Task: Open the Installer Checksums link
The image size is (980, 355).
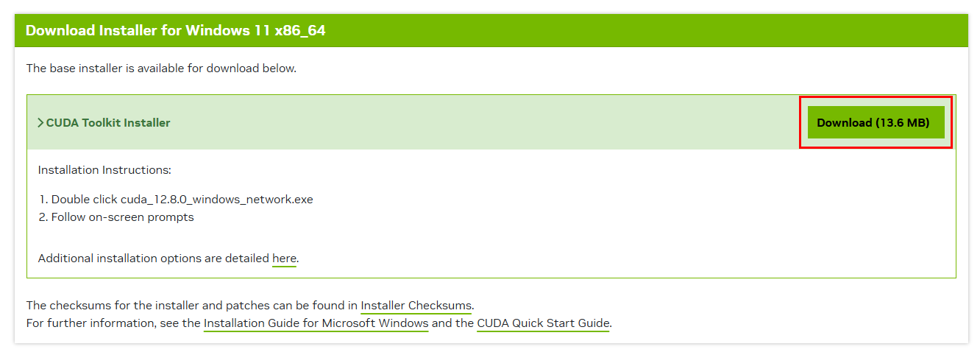Action: coord(416,306)
